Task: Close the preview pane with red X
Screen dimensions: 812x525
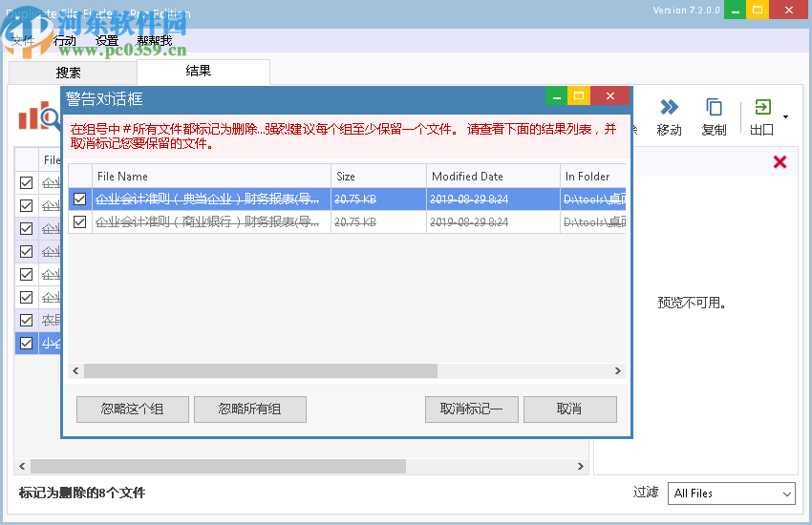Action: tap(780, 162)
